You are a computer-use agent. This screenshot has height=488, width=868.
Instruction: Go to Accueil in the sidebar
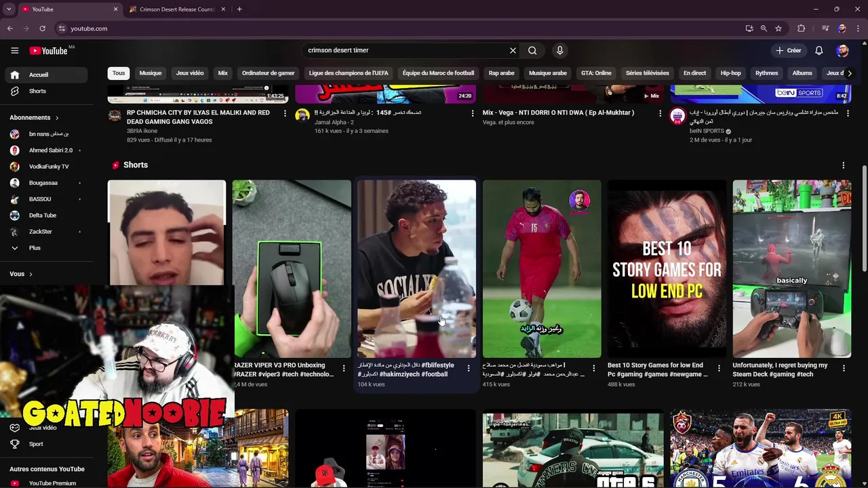(46, 75)
